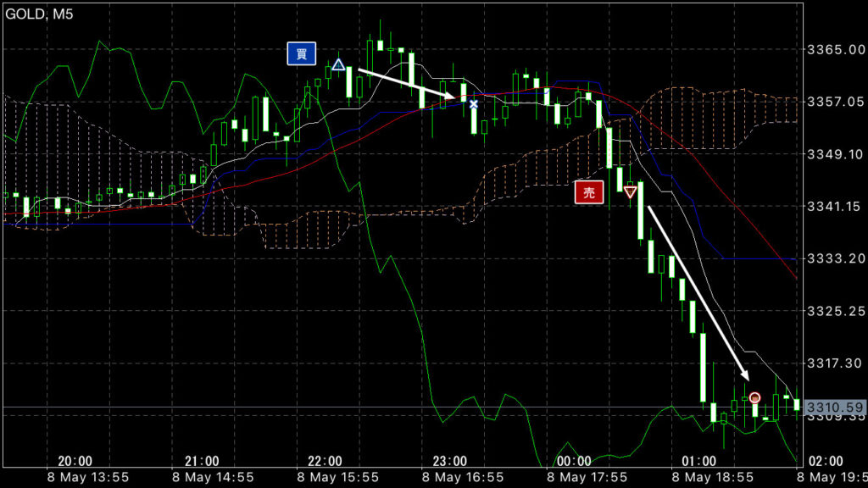868x488 pixels.
Task: Click the highlighted current price tag 3310.59
Action: [834, 408]
